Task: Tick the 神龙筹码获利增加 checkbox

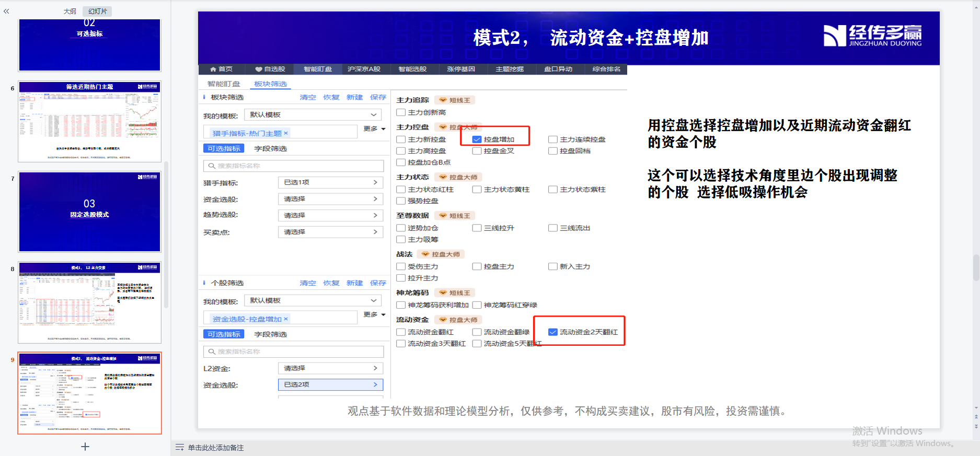Action: (401, 305)
